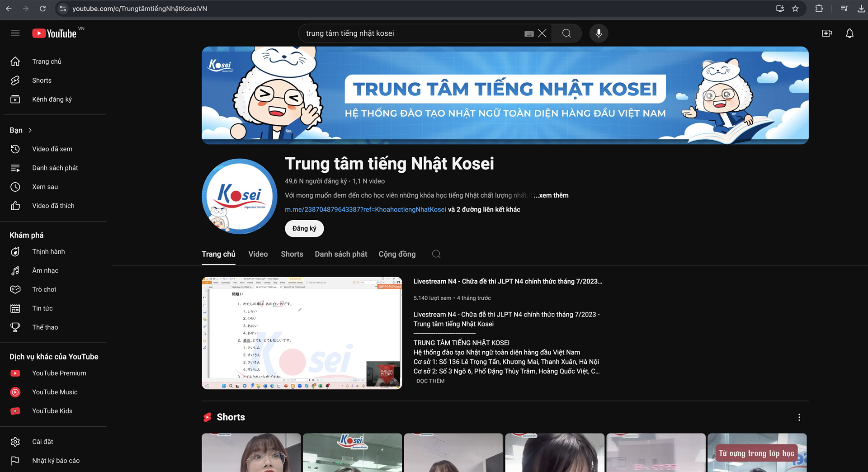Screen dimensions: 868x472
Task: Open Video đã thích liked videos
Action: [x=53, y=206]
